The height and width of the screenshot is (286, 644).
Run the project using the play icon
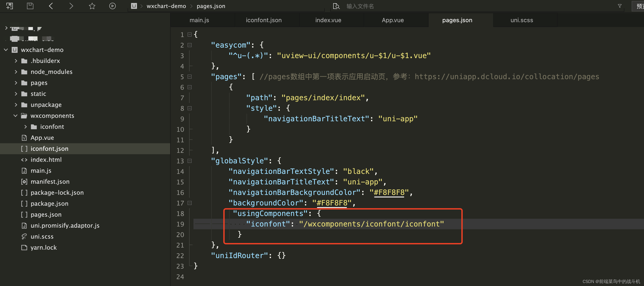click(x=112, y=6)
